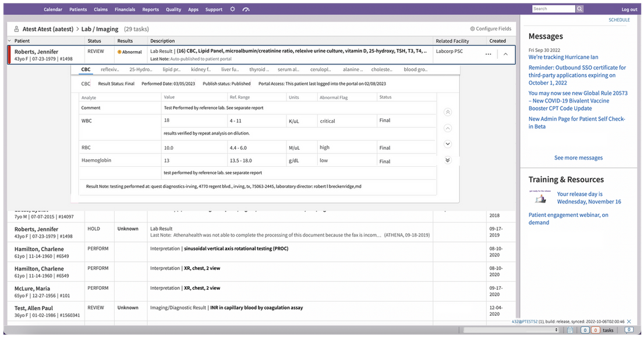The height and width of the screenshot is (338, 644).
Task: Switch to the thyroid .. result tab
Action: 259,69
